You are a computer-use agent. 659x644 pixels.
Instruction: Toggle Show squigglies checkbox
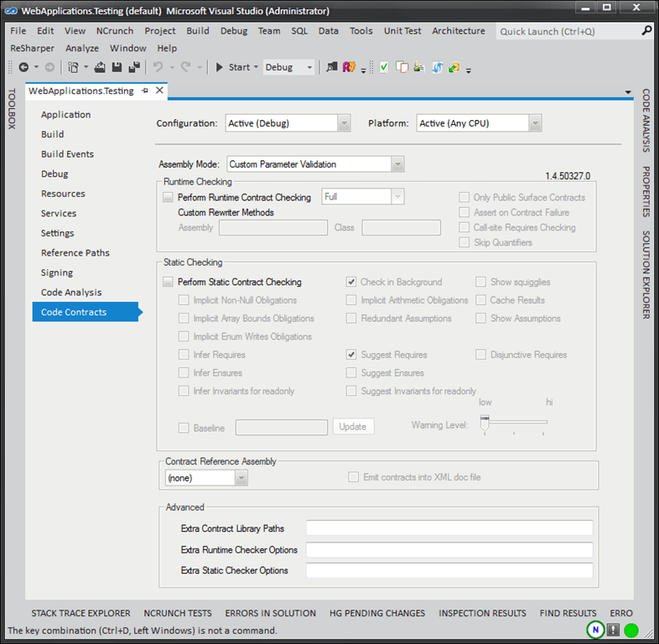(x=480, y=282)
